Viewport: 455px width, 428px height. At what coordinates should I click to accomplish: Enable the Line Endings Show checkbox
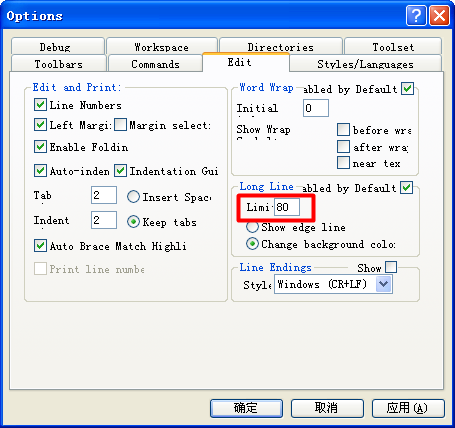(x=391, y=267)
